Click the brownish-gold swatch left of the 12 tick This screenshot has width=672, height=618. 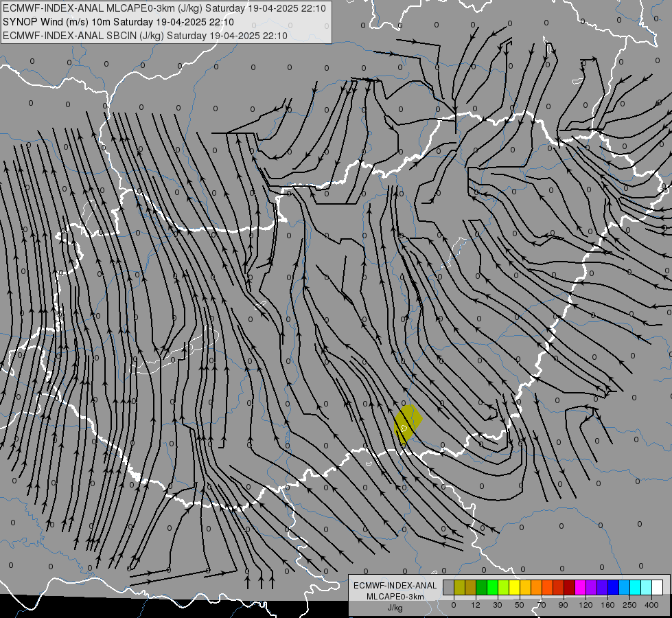471,587
